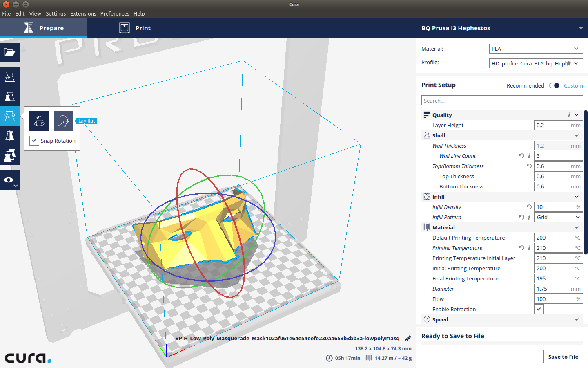The image size is (588, 368).
Task: Open the View menu
Action: 35,13
